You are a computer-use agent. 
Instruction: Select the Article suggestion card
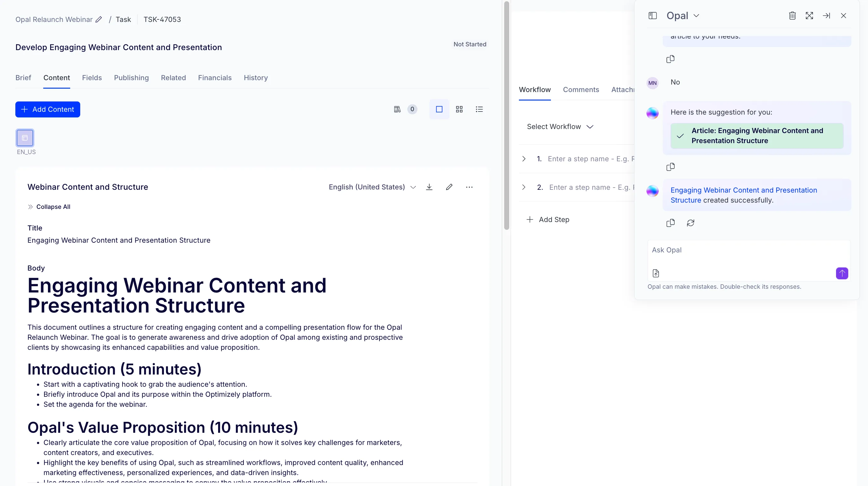click(x=757, y=136)
